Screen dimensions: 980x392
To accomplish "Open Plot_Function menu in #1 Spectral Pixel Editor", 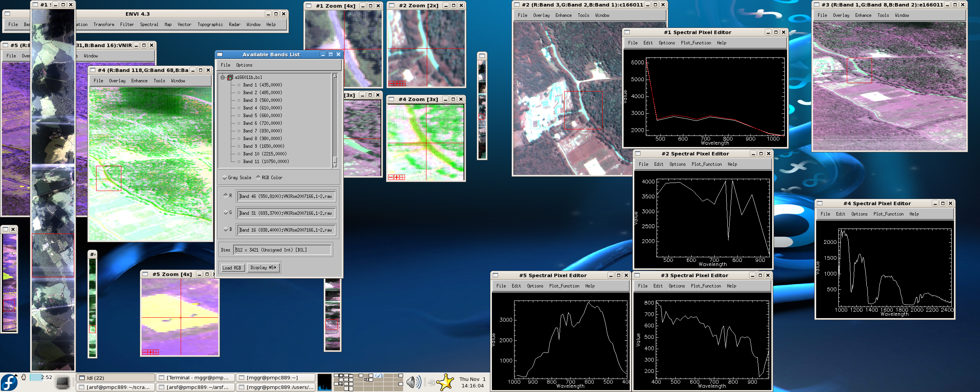I will coord(696,43).
